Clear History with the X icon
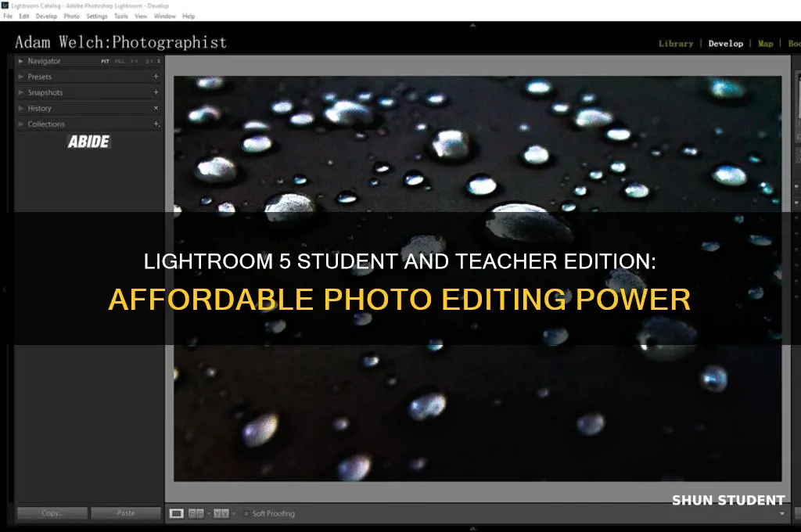801x532 pixels. pos(156,108)
